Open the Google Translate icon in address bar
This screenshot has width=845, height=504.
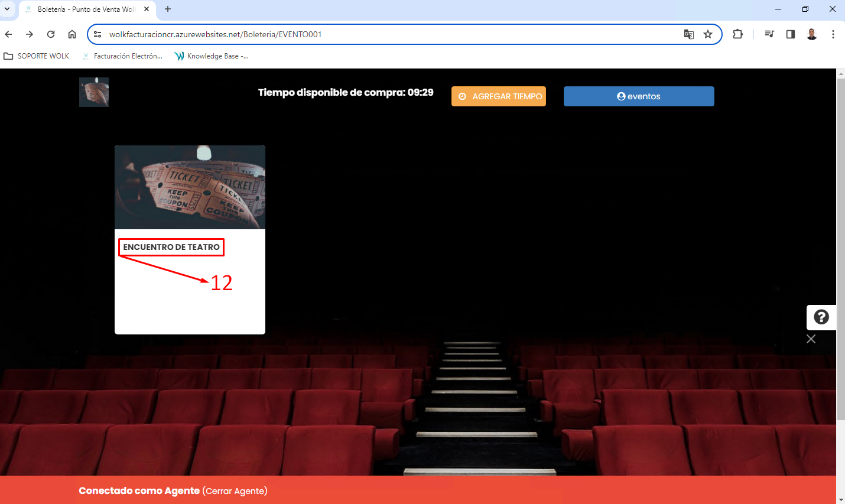pos(689,34)
